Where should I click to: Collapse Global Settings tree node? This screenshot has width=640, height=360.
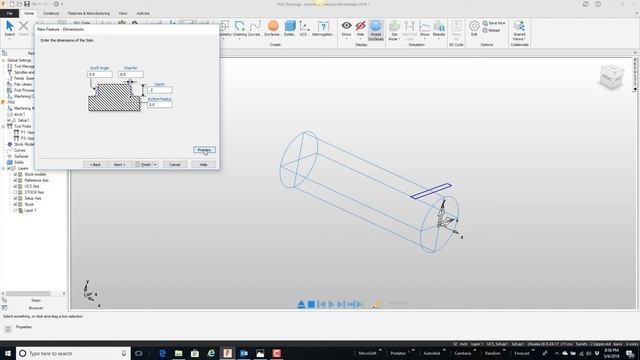click(x=3, y=60)
